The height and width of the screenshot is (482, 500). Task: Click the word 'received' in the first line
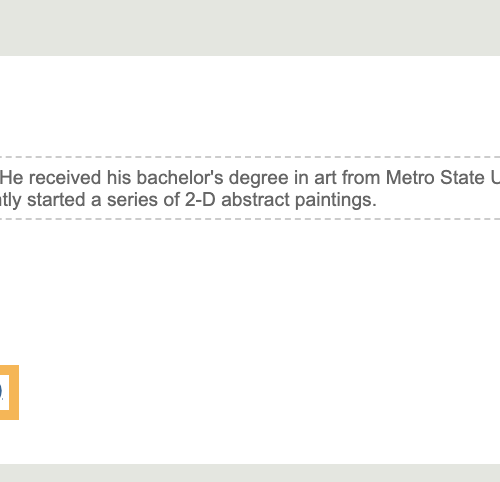65,177
